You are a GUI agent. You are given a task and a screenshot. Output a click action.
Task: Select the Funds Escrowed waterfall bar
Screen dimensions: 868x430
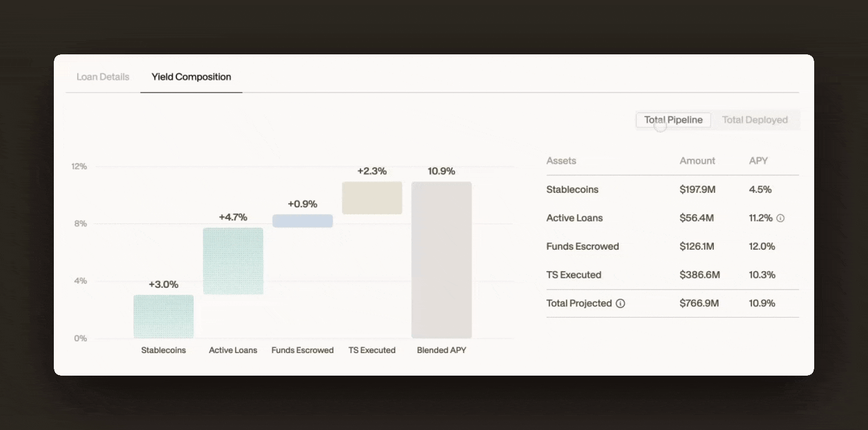click(302, 221)
